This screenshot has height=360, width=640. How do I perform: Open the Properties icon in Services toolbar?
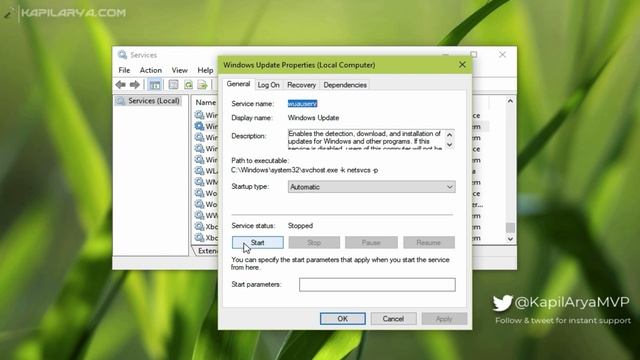pyautogui.click(x=173, y=84)
